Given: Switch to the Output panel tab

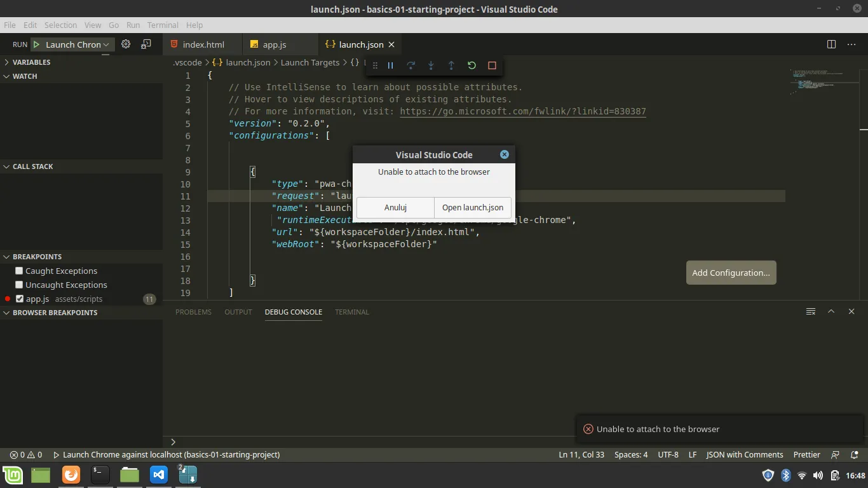Looking at the screenshot, I should pyautogui.click(x=238, y=312).
